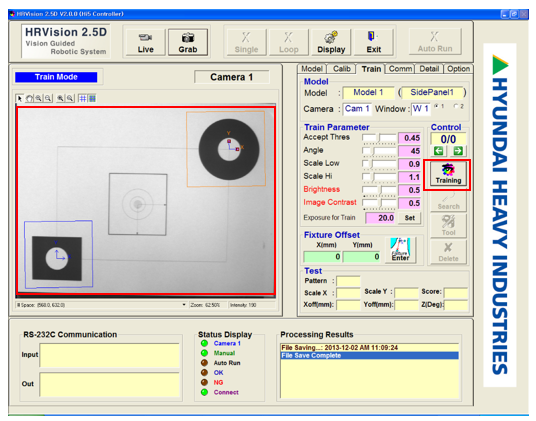Click the Scale Low value 0.9
The image size is (536, 421).
pyautogui.click(x=409, y=164)
